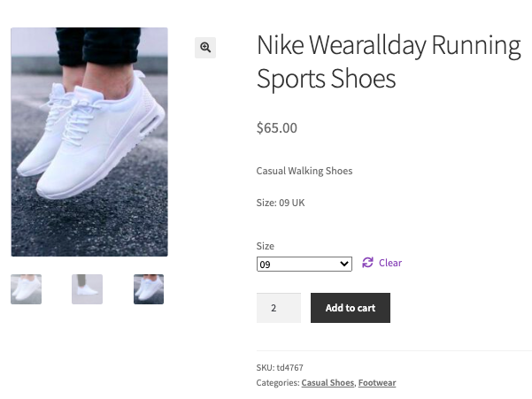
Task: Click the 'Size: 09 UK' text
Action: [x=281, y=203]
